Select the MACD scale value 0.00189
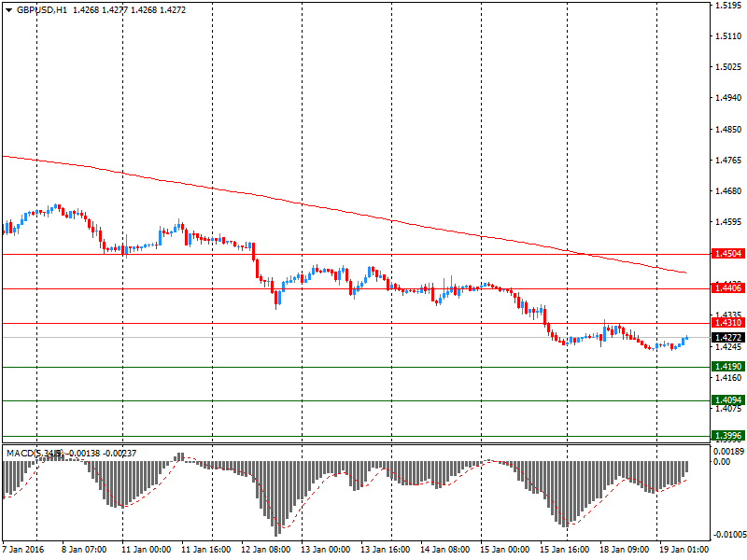This screenshot has height=560, width=747. 730,452
